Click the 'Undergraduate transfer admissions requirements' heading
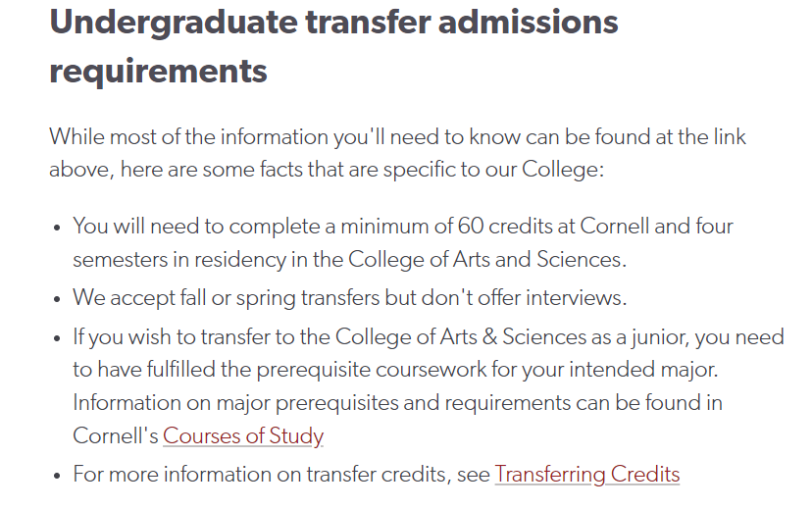Screen dimensions: 812x509 333,45
